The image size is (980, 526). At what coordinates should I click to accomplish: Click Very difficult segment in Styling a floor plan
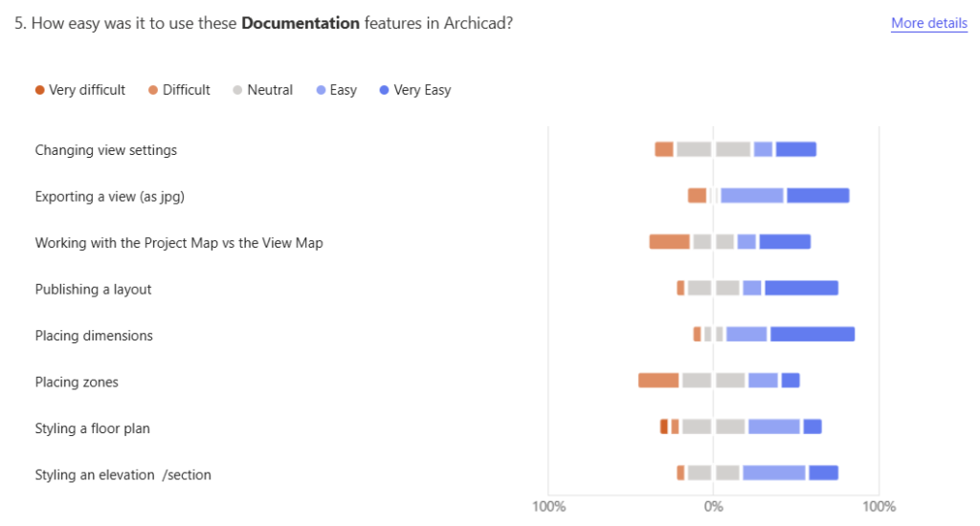(664, 427)
